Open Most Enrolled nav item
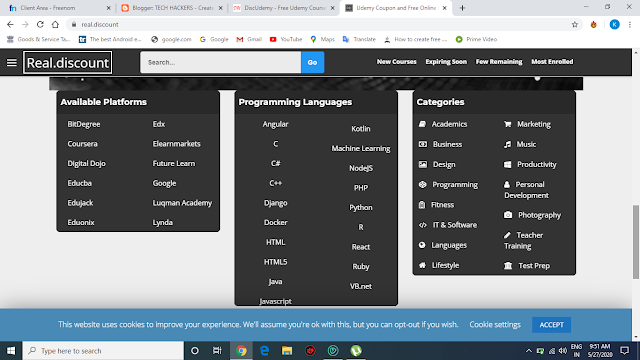The image size is (640, 360). 552,62
